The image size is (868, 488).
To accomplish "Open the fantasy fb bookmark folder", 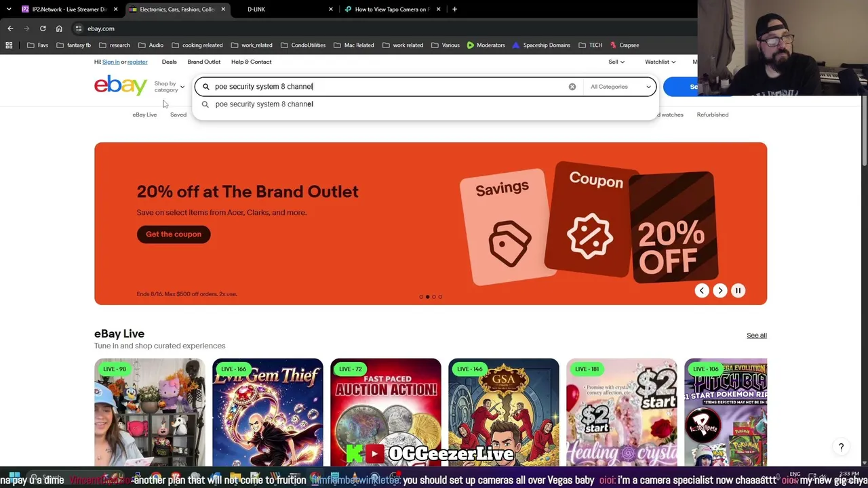I will pyautogui.click(x=73, y=45).
